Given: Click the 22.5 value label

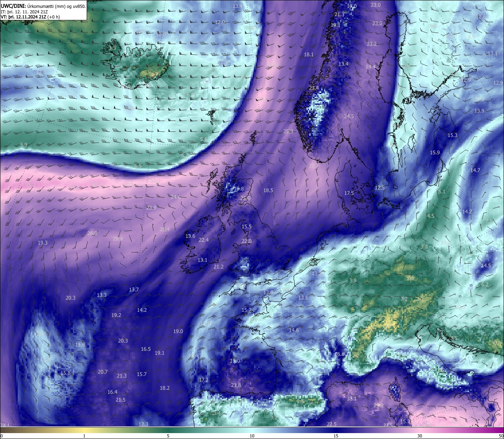Looking at the screenshot, I should [x=332, y=424].
